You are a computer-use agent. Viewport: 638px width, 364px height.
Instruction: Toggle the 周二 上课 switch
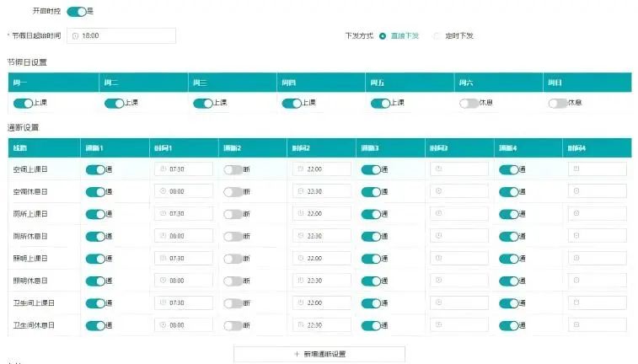click(x=114, y=104)
